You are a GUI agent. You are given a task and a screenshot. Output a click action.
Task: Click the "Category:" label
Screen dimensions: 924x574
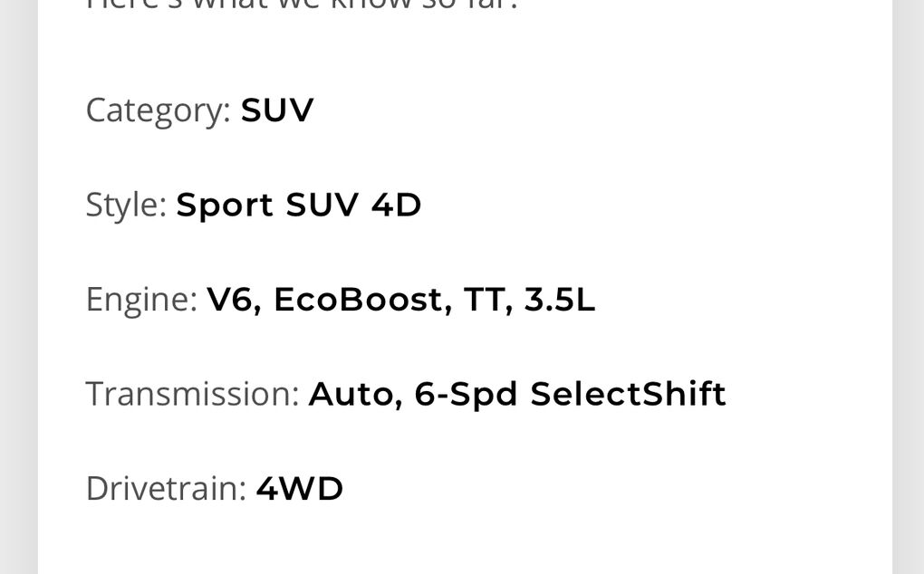158,110
